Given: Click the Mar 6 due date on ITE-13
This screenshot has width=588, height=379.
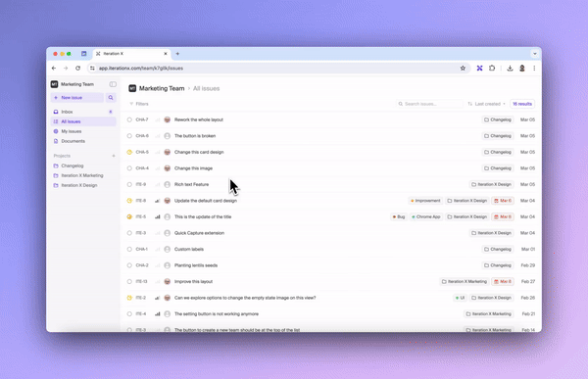Looking at the screenshot, I should [x=503, y=281].
